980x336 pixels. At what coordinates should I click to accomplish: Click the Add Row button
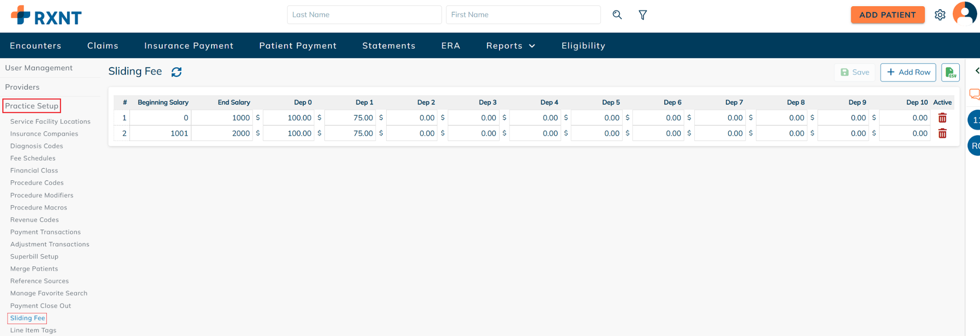point(908,72)
